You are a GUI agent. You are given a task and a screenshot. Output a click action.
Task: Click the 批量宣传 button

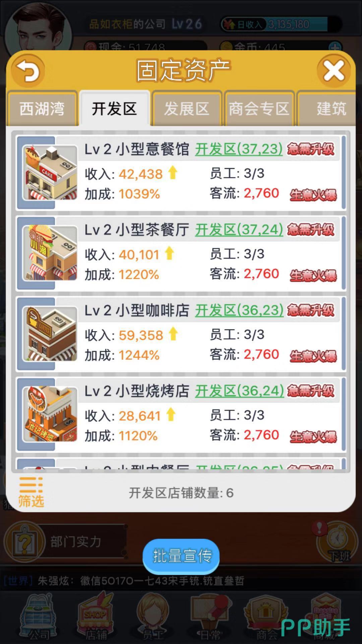(181, 556)
